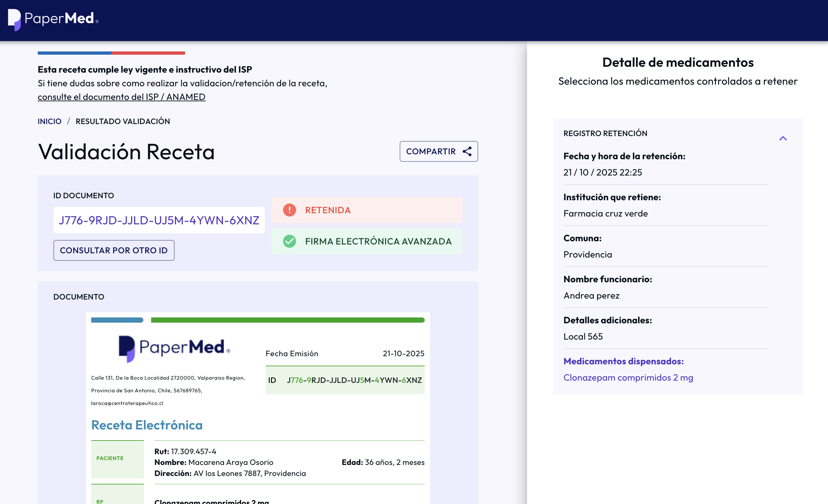Click the RETENIDA status label
Image resolution: width=828 pixels, height=504 pixels.
click(328, 210)
